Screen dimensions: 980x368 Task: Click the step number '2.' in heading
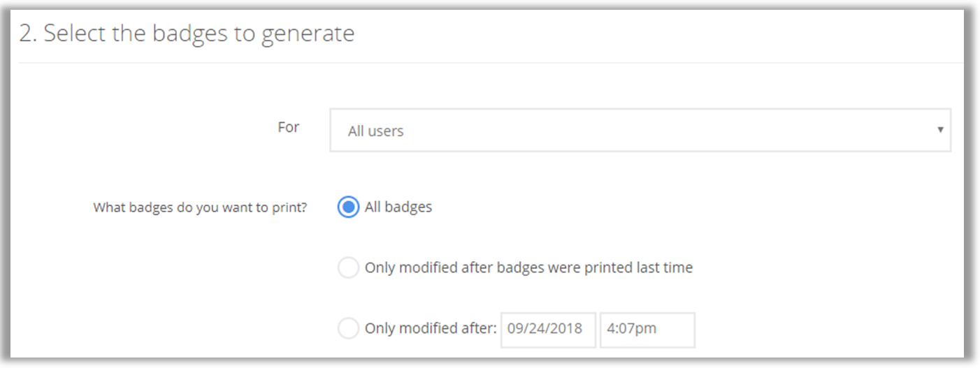point(28,34)
